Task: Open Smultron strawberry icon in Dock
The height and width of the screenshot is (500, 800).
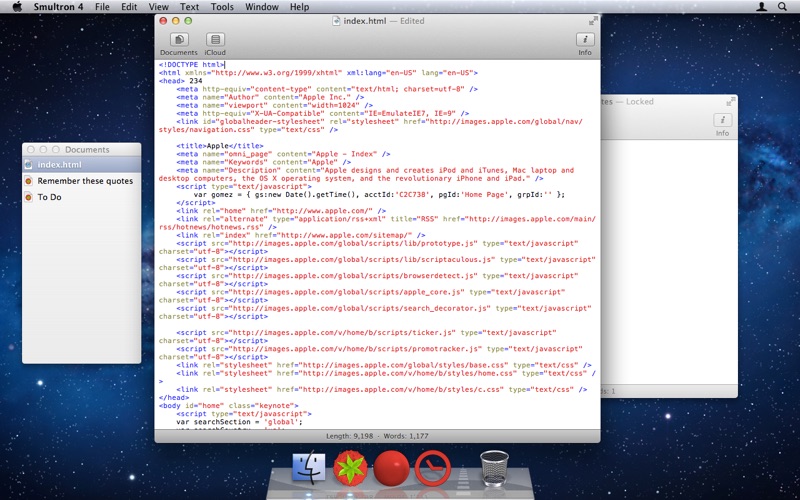Action: click(x=351, y=467)
